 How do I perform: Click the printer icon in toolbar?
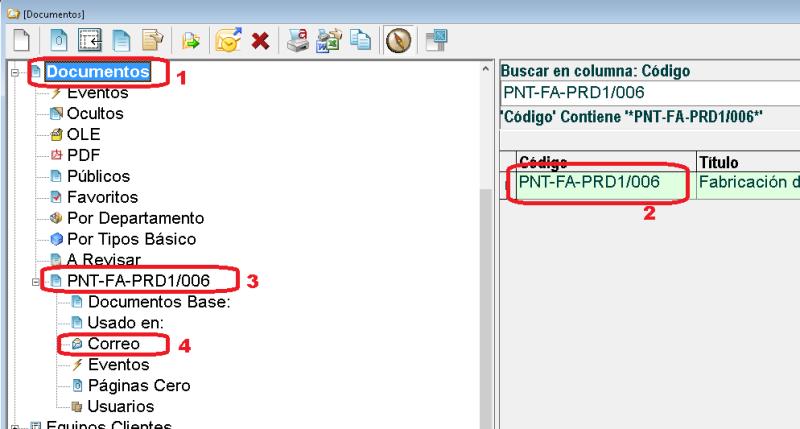coord(297,41)
